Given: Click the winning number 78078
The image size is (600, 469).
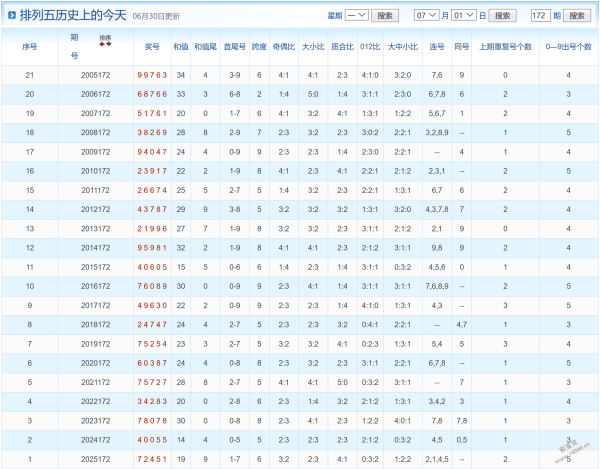Looking at the screenshot, I should click(x=152, y=421).
